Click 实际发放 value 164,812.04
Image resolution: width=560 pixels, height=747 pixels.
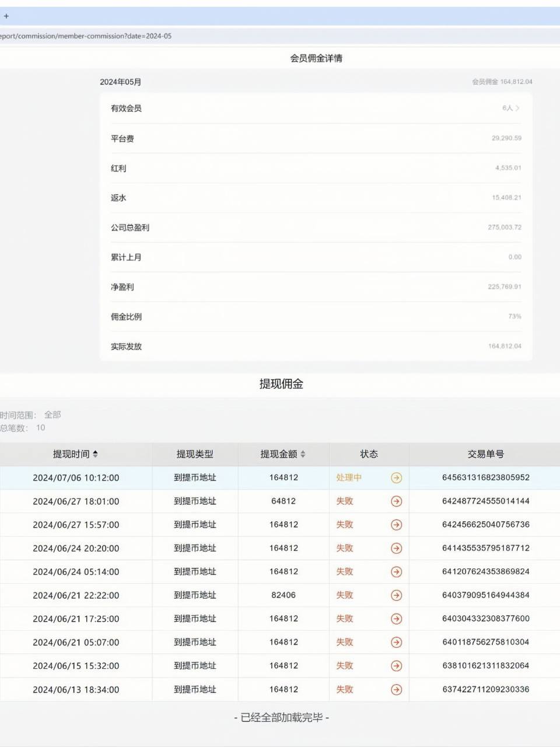point(505,346)
